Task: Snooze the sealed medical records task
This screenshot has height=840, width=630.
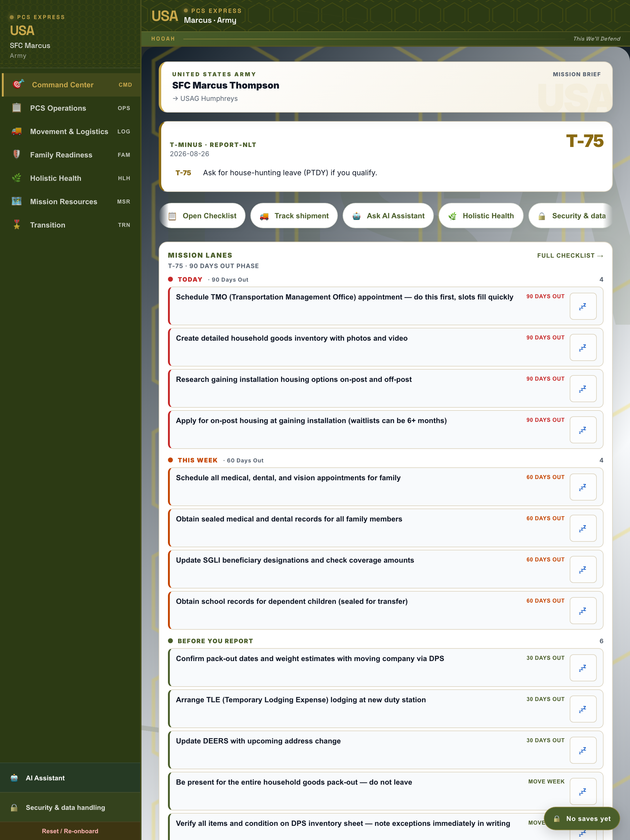Action: (583, 528)
